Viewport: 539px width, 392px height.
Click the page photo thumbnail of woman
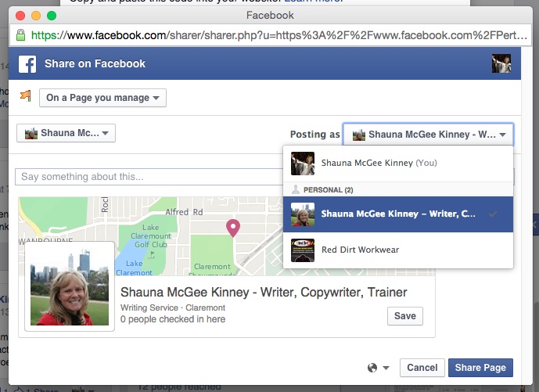pyautogui.click(x=70, y=286)
